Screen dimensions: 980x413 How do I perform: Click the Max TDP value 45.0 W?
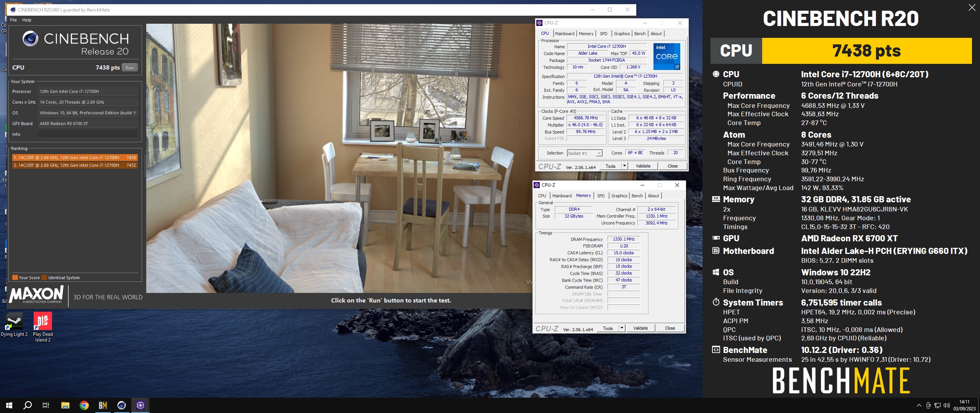tap(638, 53)
